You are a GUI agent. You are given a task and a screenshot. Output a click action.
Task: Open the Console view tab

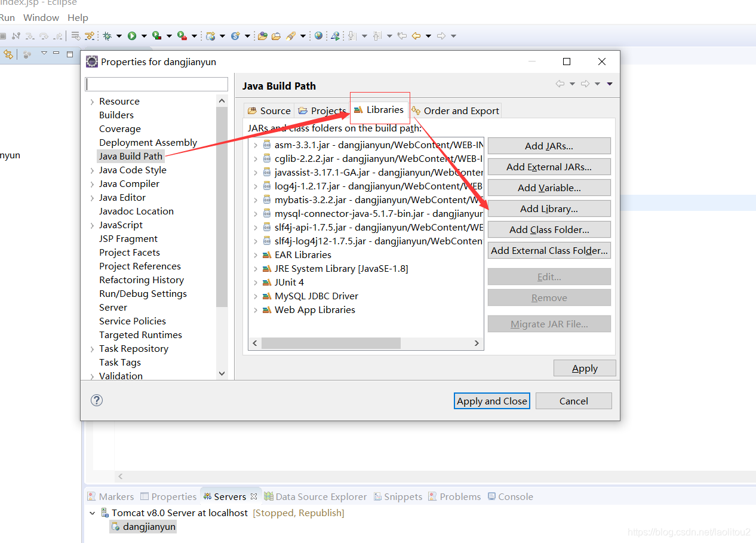click(511, 496)
